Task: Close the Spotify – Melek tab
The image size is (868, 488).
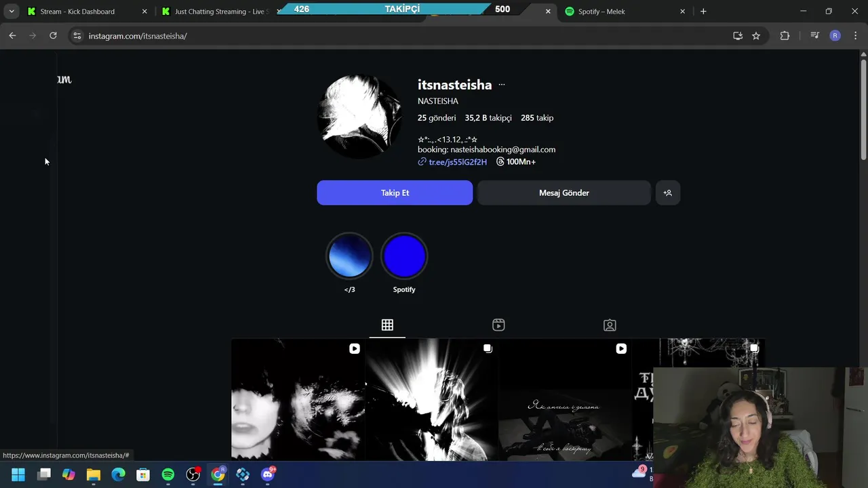Action: (x=682, y=12)
